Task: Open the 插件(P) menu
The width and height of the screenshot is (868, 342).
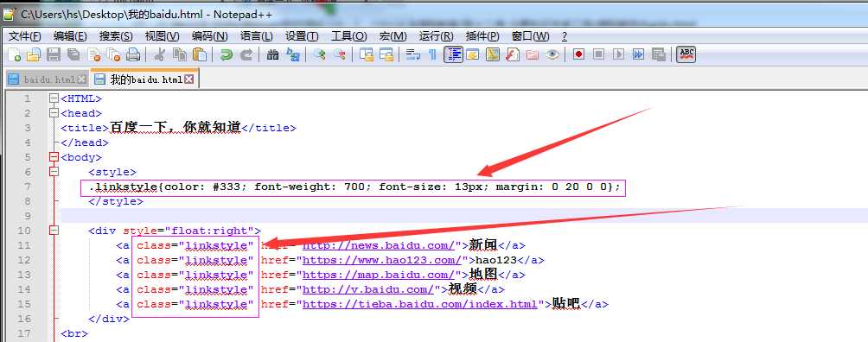Action: [x=482, y=36]
